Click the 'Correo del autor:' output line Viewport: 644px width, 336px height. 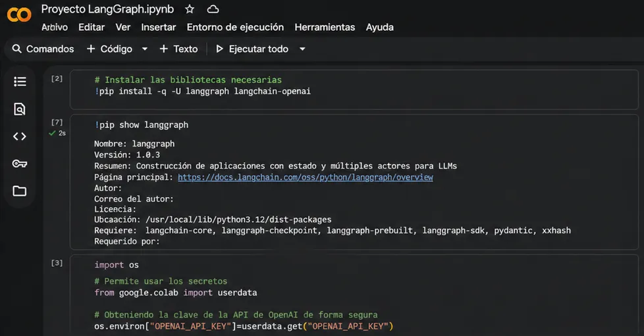(134, 199)
